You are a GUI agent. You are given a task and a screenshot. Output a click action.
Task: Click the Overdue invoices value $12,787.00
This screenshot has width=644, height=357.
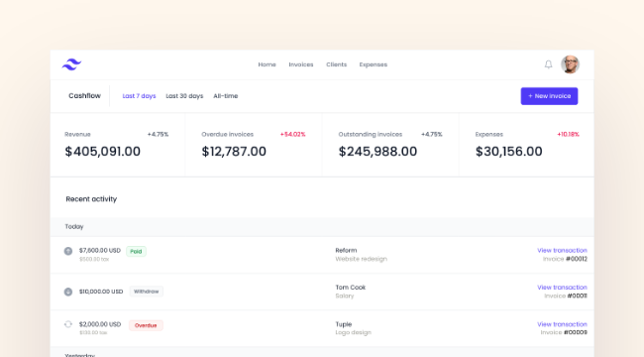[234, 152]
